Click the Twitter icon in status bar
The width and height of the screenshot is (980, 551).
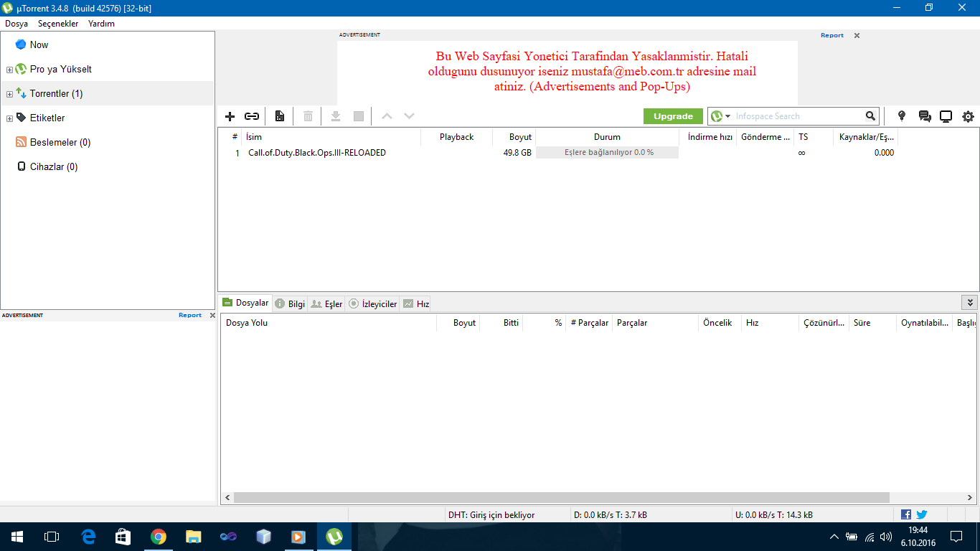pos(922,514)
